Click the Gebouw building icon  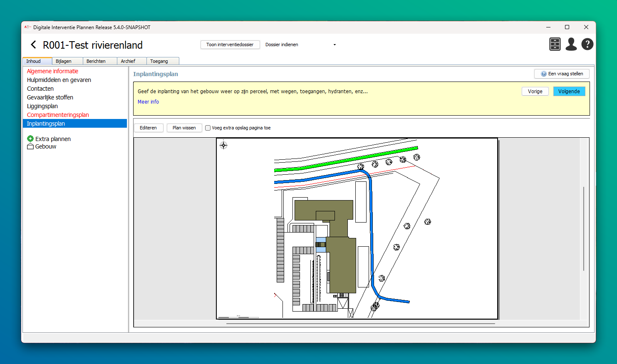tap(30, 146)
